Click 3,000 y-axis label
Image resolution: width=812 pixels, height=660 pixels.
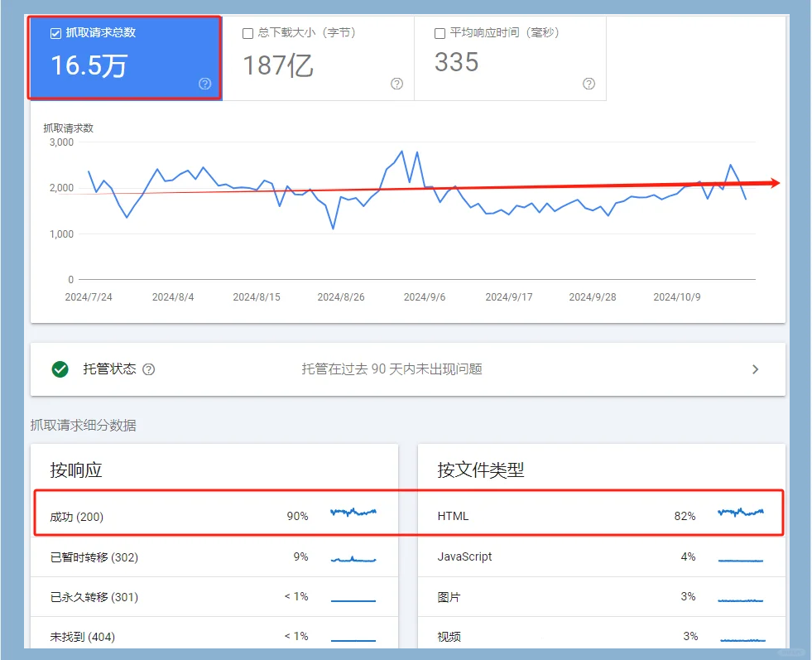pos(61,142)
